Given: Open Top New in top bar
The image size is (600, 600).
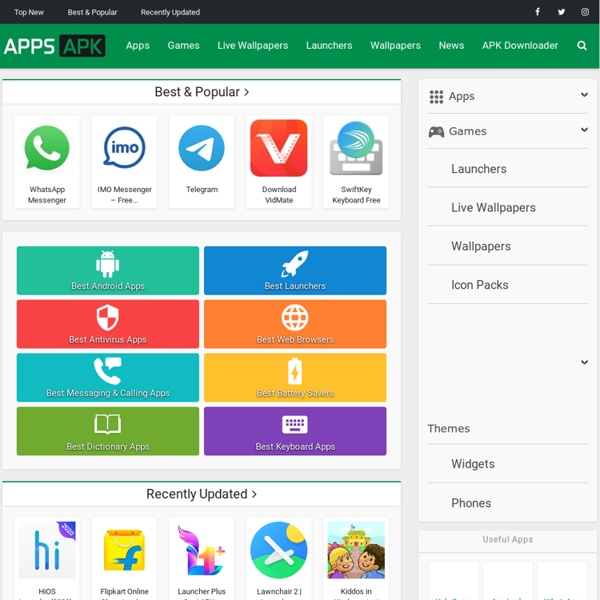Looking at the screenshot, I should (29, 12).
